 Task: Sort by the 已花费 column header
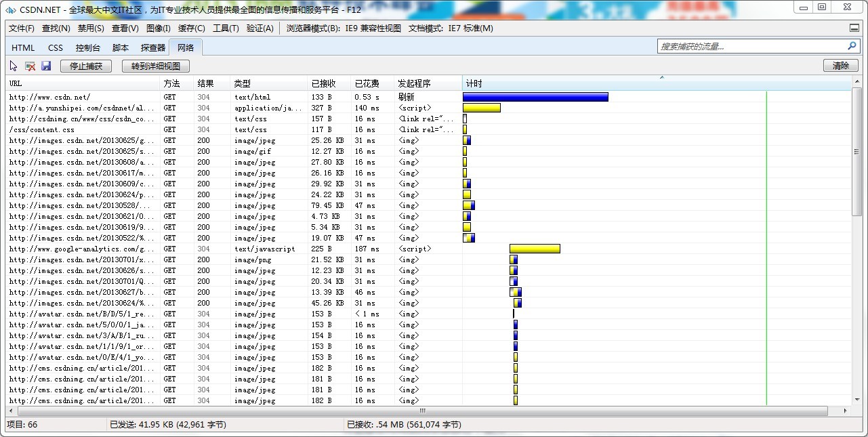tap(373, 83)
